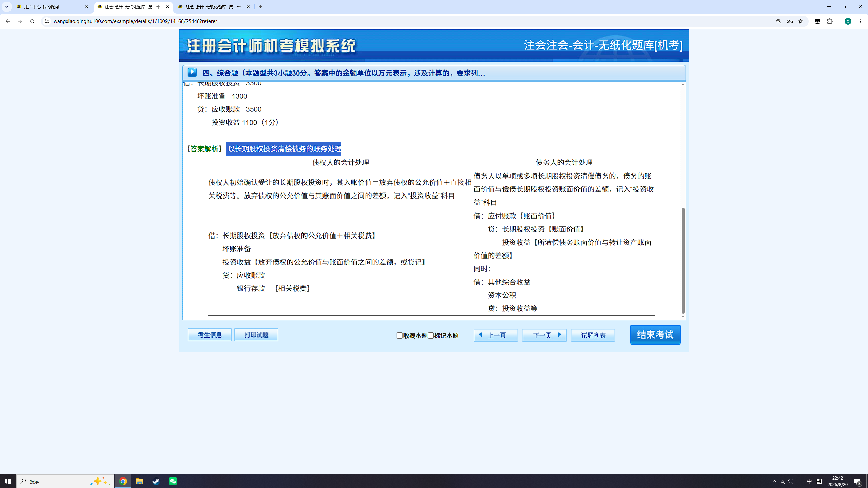Click the answer panel scrollbar thumb
This screenshot has height=488, width=868.
click(683, 261)
